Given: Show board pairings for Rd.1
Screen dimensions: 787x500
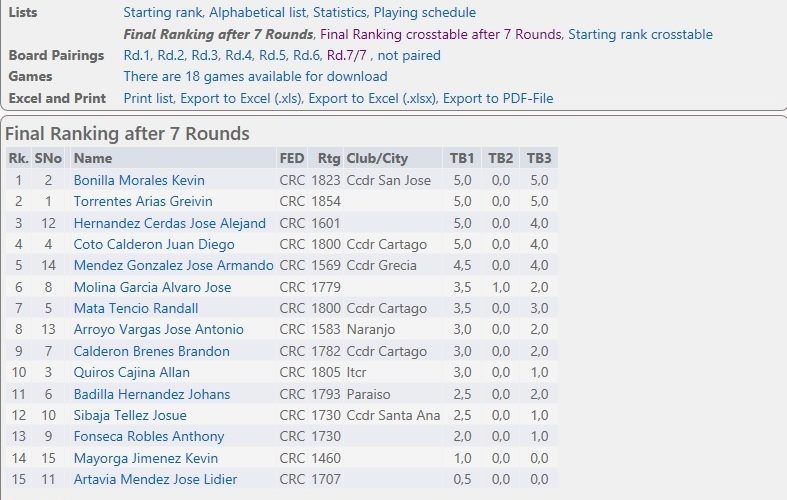Looking at the screenshot, I should 137,56.
